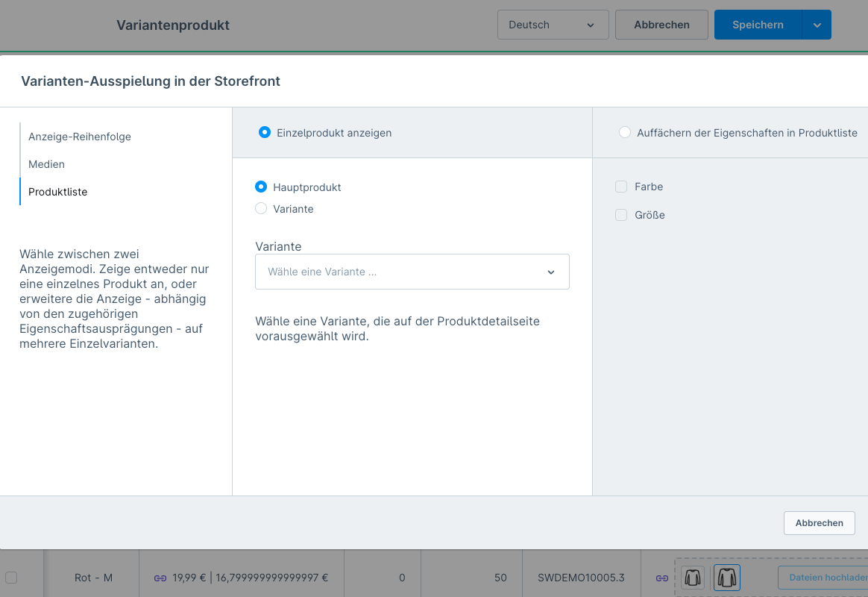This screenshot has width=868, height=597.
Task: Select the Variante radio button
Action: pos(261,209)
